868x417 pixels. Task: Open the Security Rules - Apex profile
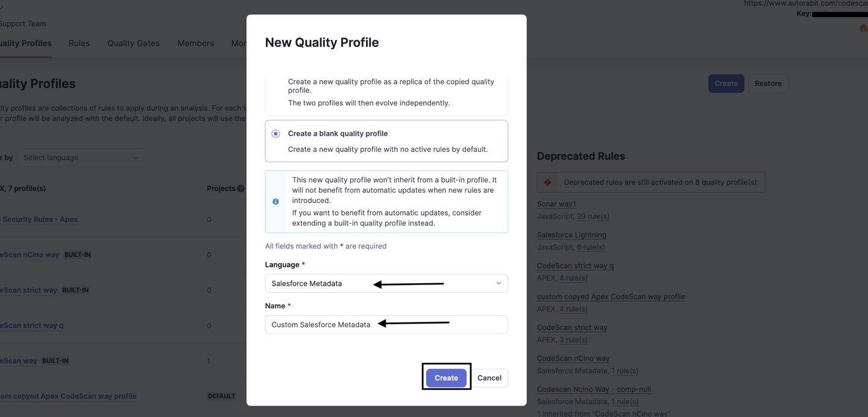[40, 219]
